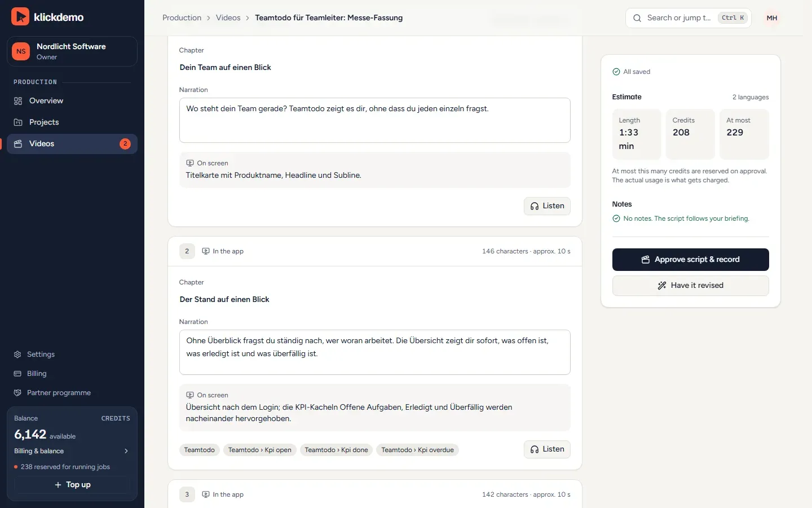This screenshot has height=508, width=812.
Task: Click the Credits 208 tile
Action: coord(690,134)
